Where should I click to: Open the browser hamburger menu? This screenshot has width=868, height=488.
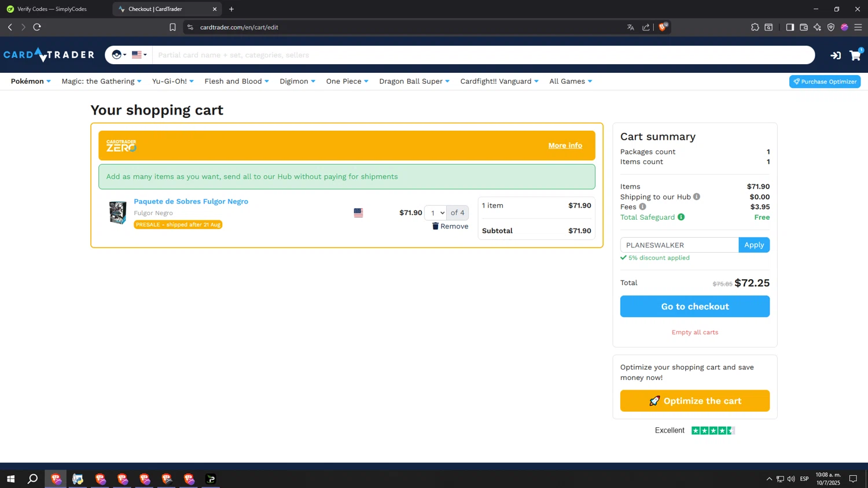(858, 27)
